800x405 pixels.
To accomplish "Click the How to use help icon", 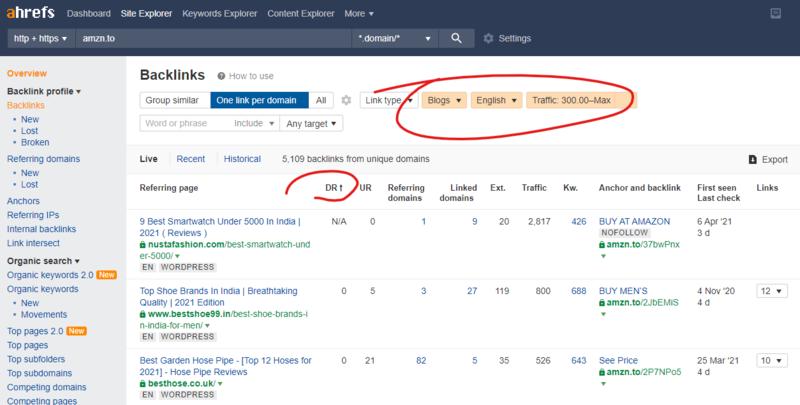I will pyautogui.click(x=220, y=75).
